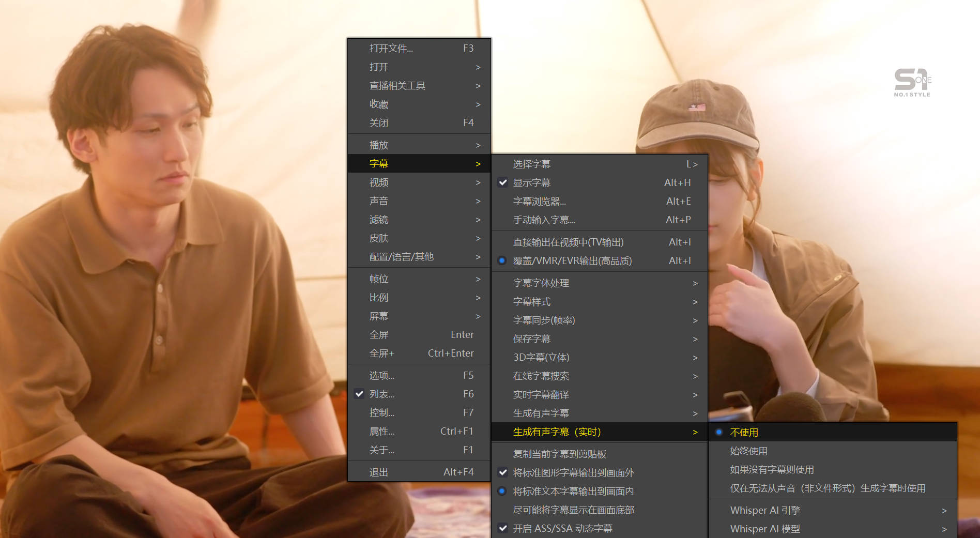Expand 在线字幕搜索 submenu

pyautogui.click(x=600, y=376)
